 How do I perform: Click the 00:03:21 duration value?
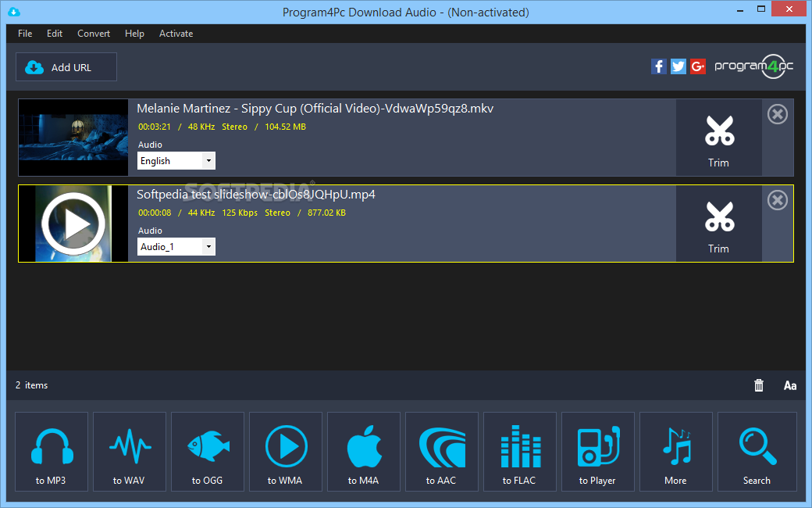(x=155, y=127)
